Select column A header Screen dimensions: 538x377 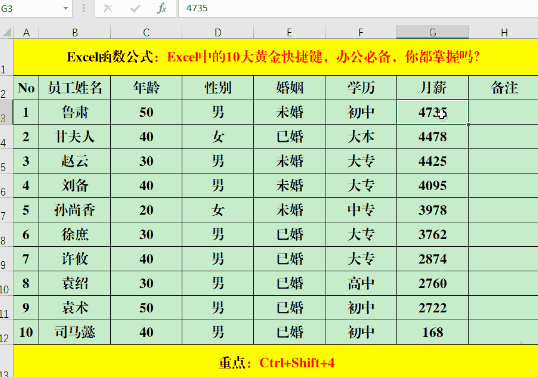pyautogui.click(x=26, y=33)
